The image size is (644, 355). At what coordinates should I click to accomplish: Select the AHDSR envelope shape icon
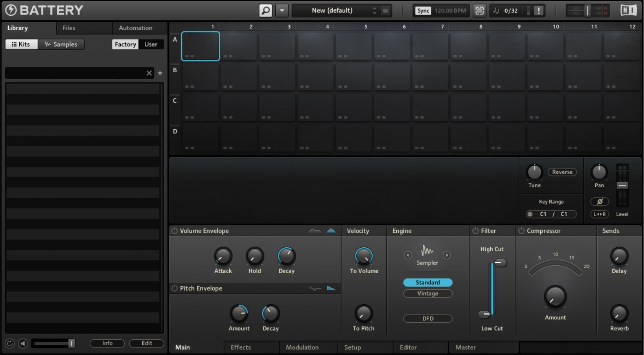[x=315, y=231]
